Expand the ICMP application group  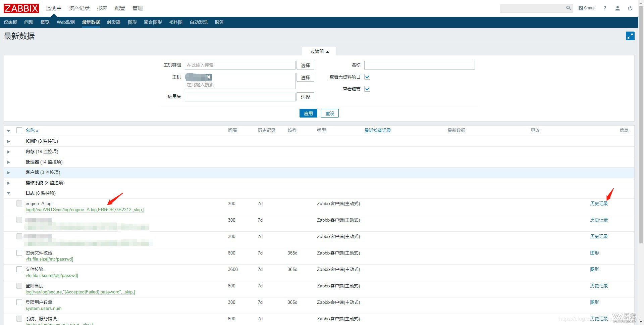9,141
